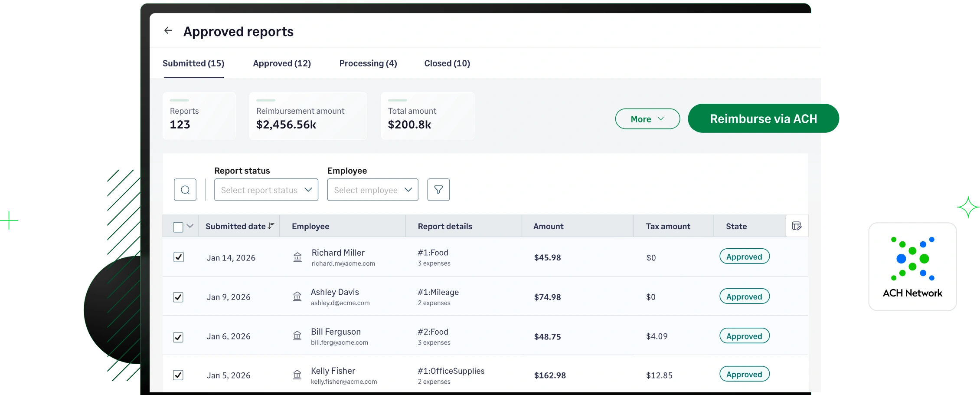Click the bank icon next to Ashley Davis

297,297
